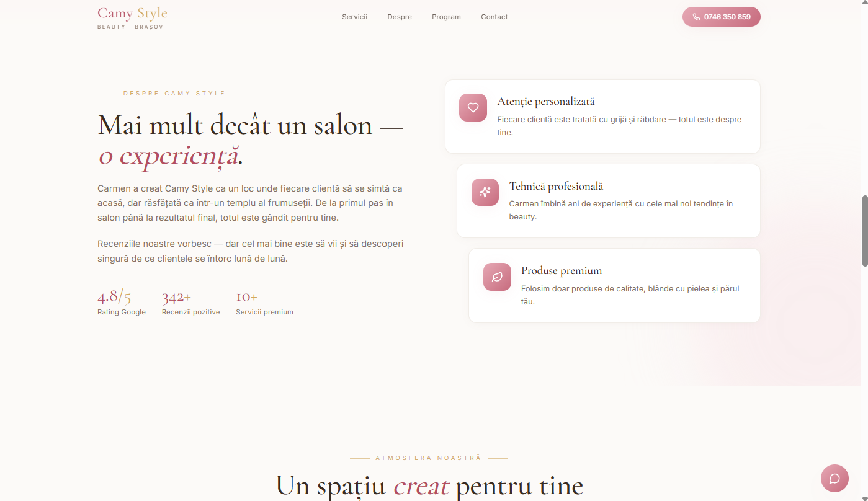This screenshot has width=868, height=501.
Task: Call the 0746 350 859 button
Action: click(721, 17)
